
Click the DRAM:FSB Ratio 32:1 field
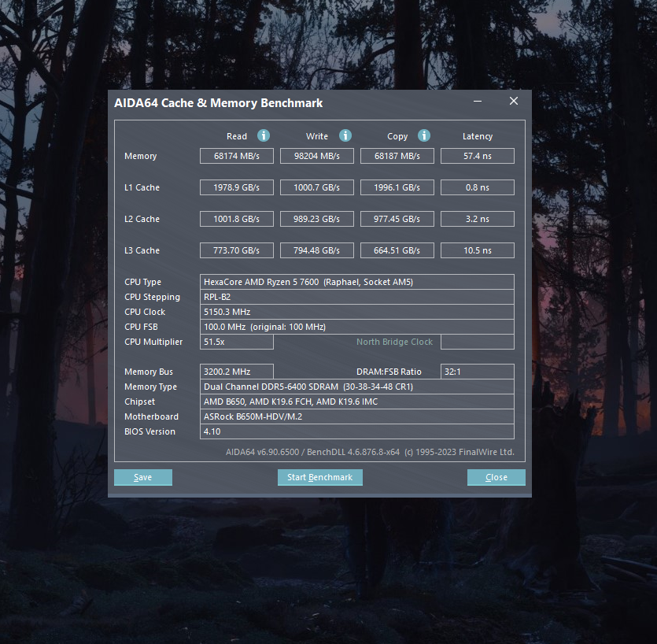[477, 372]
